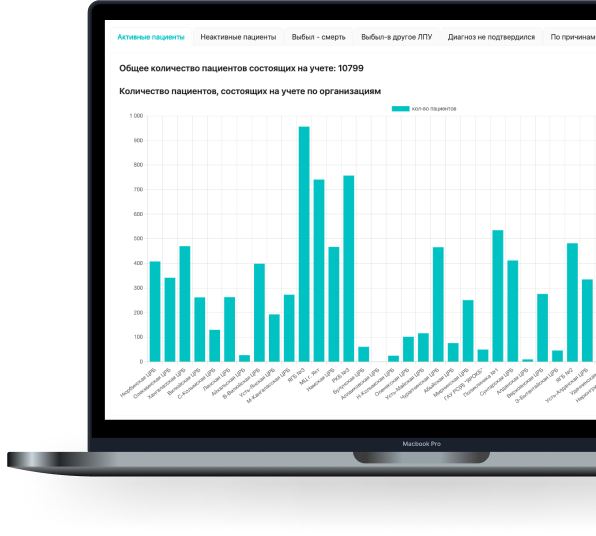Viewport: 596px width, 536px height.
Task: Click the кол-во пациентов legend label
Action: 434,109
